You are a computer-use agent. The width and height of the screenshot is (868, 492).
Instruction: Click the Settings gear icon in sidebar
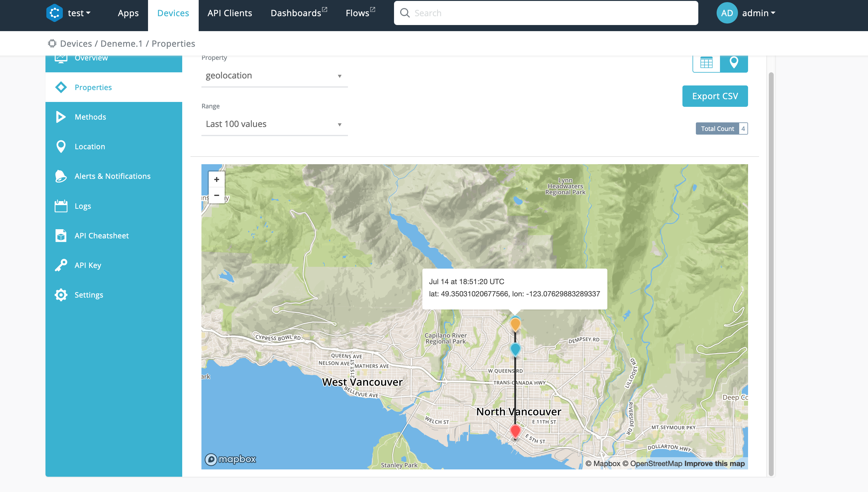point(61,295)
